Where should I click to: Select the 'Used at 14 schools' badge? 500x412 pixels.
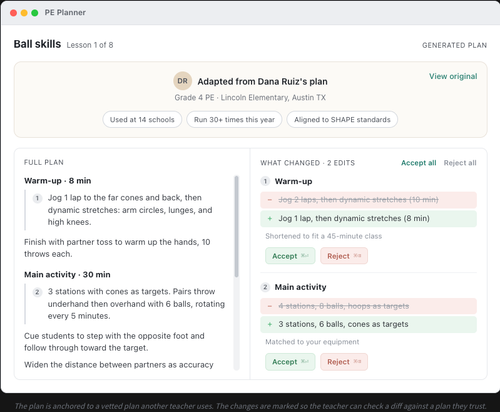[142, 120]
